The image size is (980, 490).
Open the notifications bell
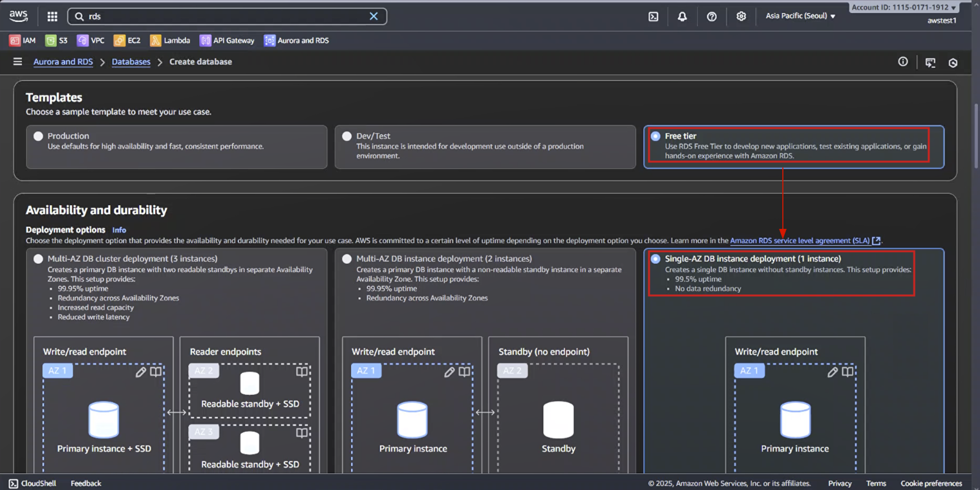(x=682, y=16)
